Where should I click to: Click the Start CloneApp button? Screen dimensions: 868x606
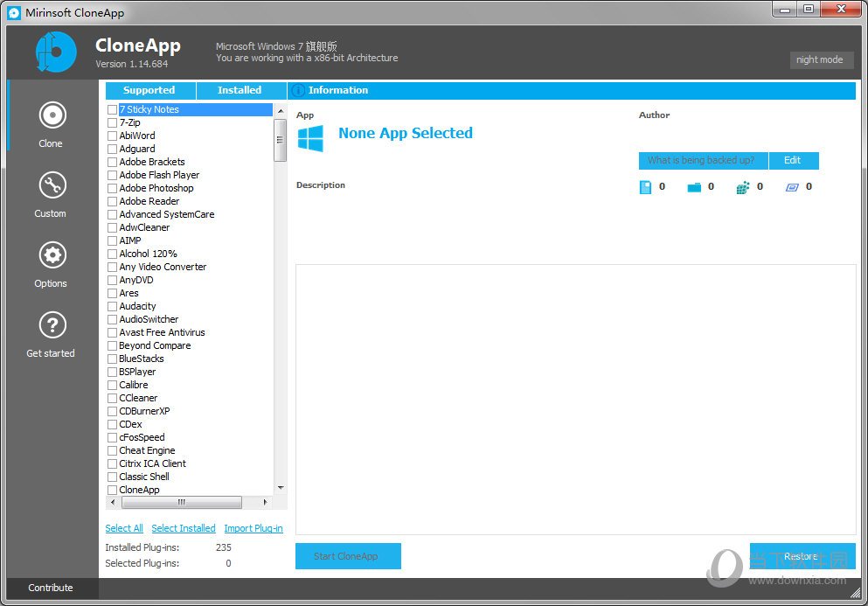click(x=348, y=556)
